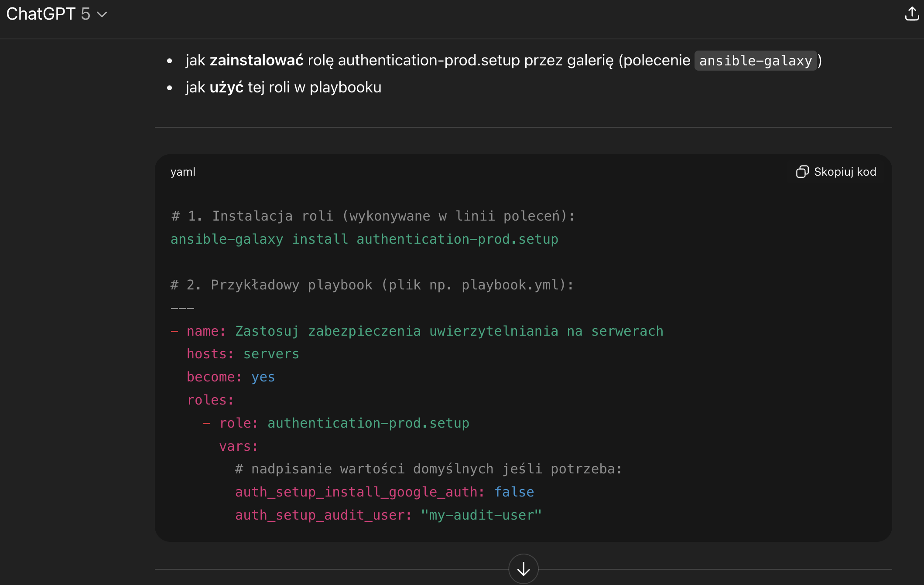Click the auth_setup_install_google_auth false value
This screenshot has height=585, width=924.
(514, 492)
